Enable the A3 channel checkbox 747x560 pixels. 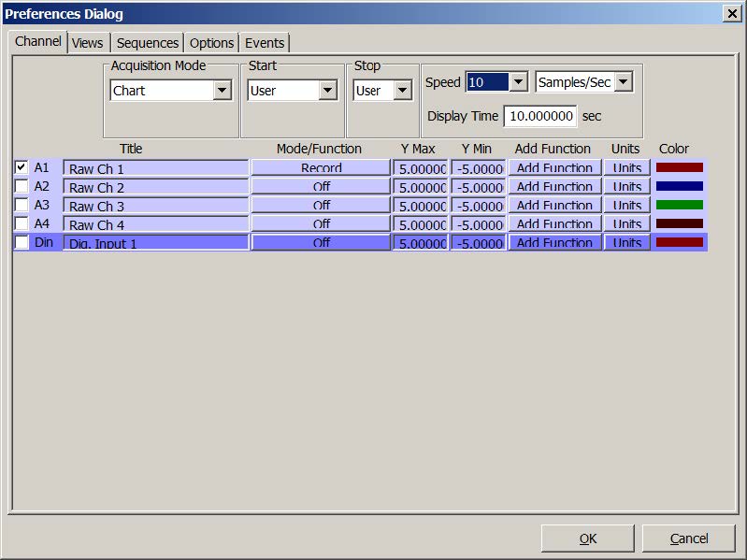(x=21, y=205)
